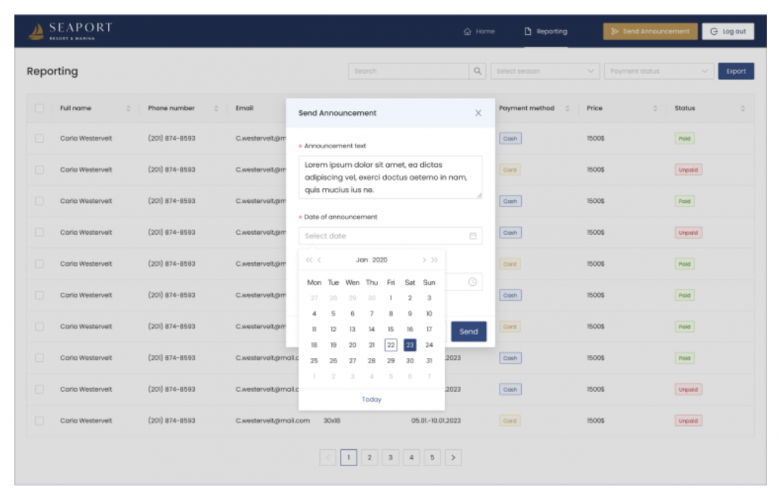Image resolution: width=780 pixels, height=500 pixels.
Task: Check the eighth row's checkbox
Action: (x=39, y=358)
